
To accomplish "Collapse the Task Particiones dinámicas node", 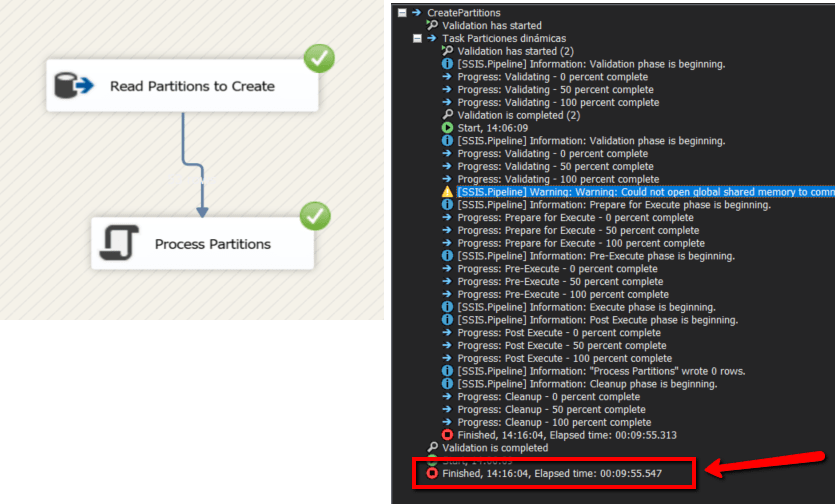I will tap(418, 38).
